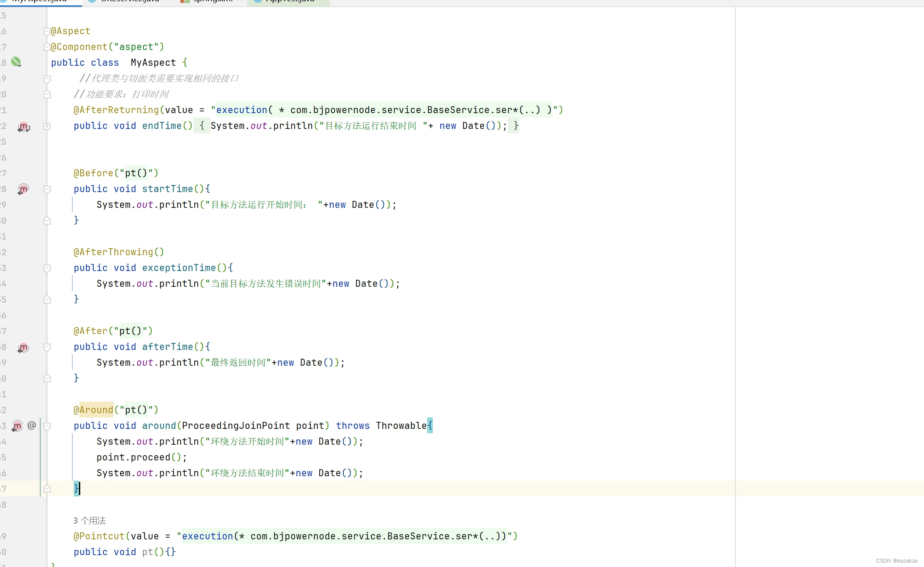Fold the comment block starting at 代理类 comment

[47, 79]
